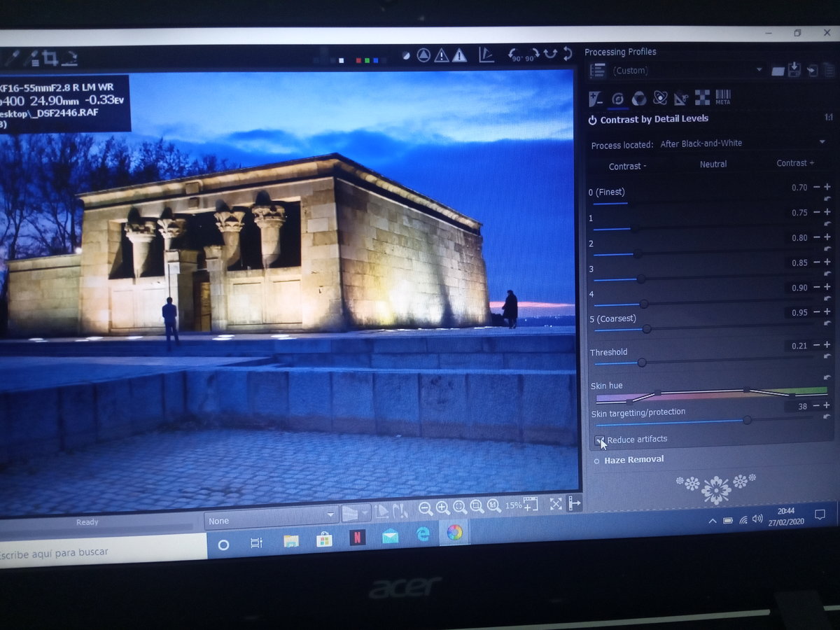Image resolution: width=840 pixels, height=630 pixels.
Task: Copy processing profile to clipboard icon
Action: click(x=812, y=70)
